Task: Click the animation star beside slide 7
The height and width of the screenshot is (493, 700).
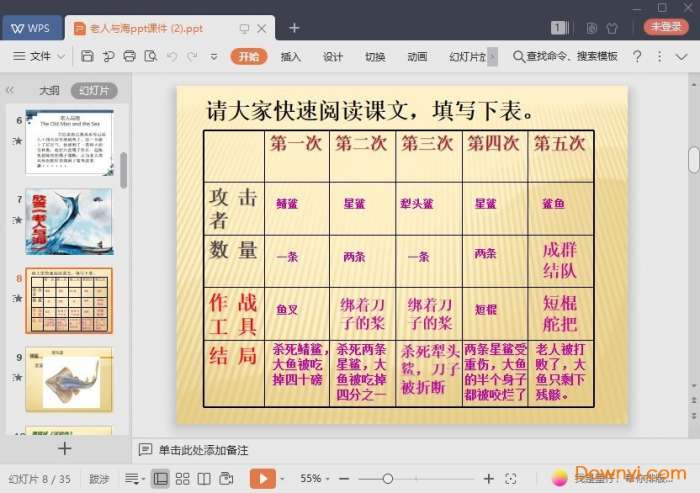Action: point(17,220)
